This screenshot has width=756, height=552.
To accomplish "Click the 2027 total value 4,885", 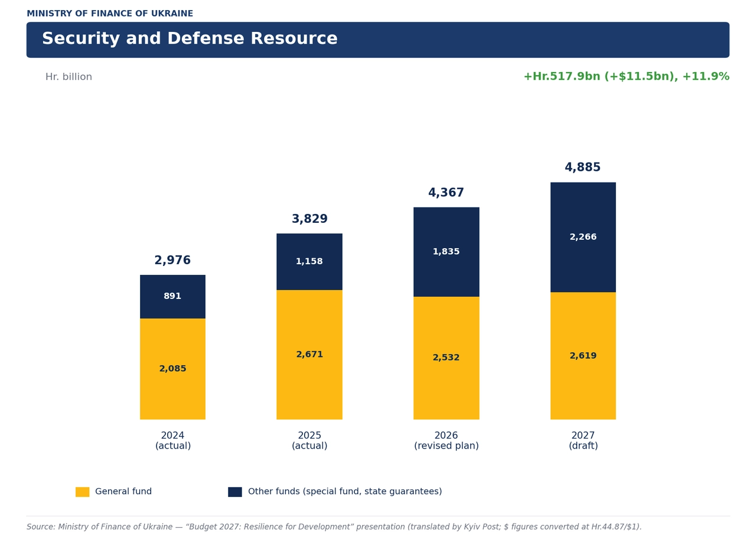I will (x=583, y=168).
